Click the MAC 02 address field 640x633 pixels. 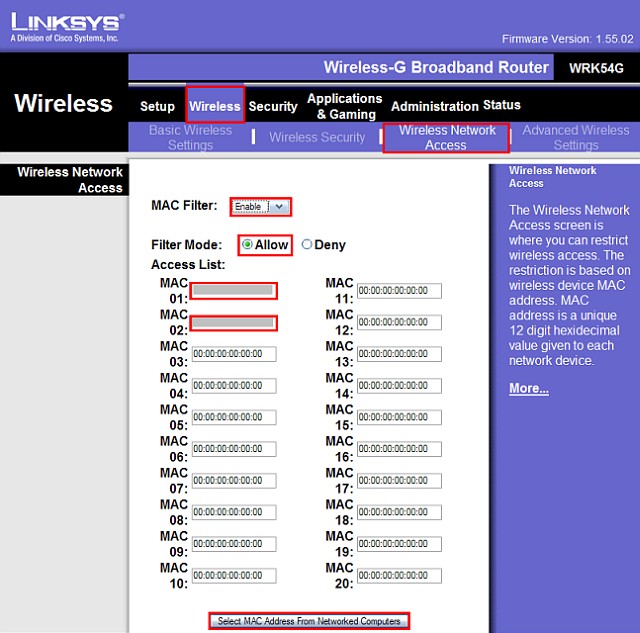point(233,322)
